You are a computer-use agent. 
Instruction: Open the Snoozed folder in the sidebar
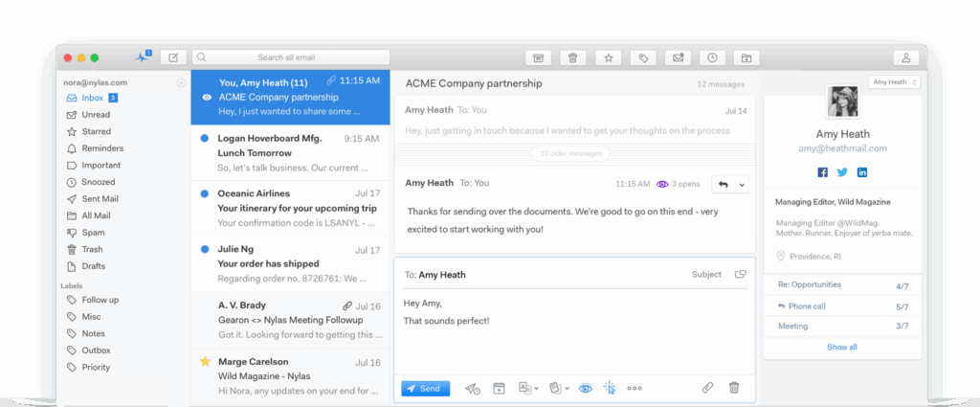[98, 182]
